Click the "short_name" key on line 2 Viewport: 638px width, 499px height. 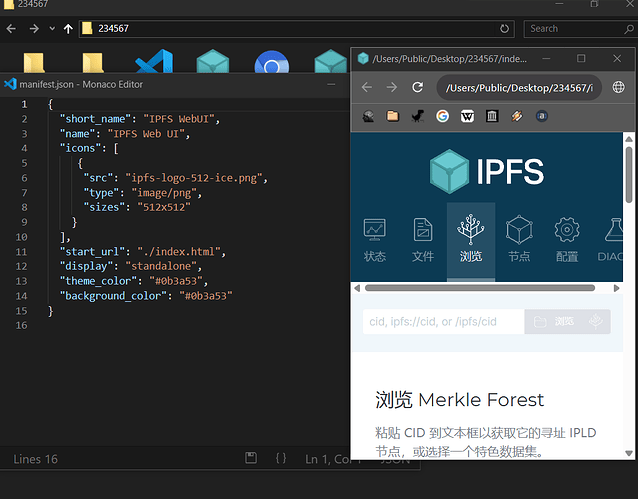[x=96, y=119]
